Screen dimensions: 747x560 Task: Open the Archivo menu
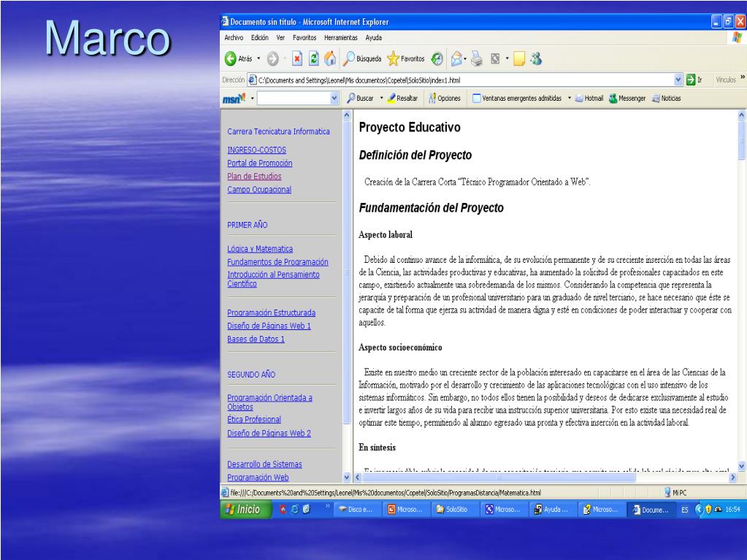[234, 38]
